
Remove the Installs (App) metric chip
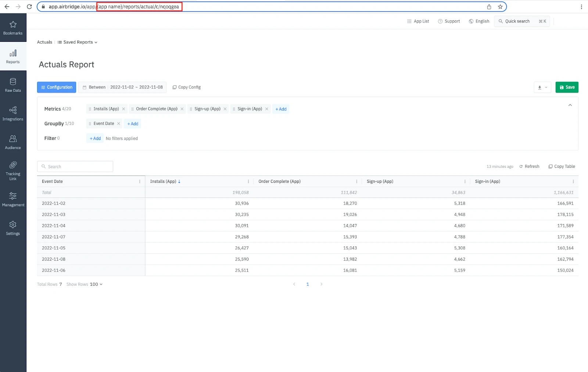123,109
